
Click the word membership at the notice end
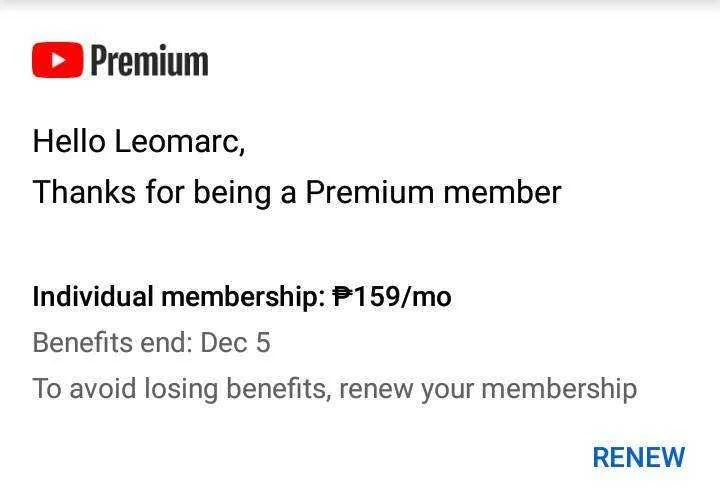click(559, 389)
